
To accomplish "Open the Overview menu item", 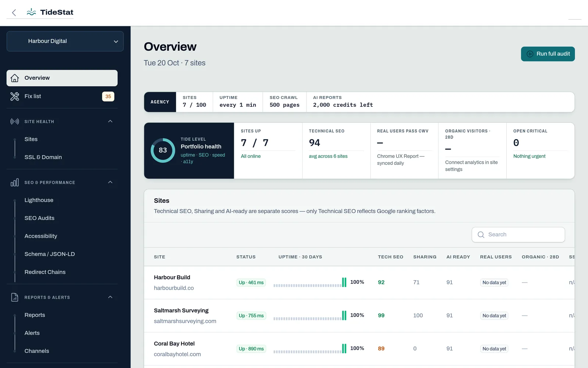I will point(62,78).
